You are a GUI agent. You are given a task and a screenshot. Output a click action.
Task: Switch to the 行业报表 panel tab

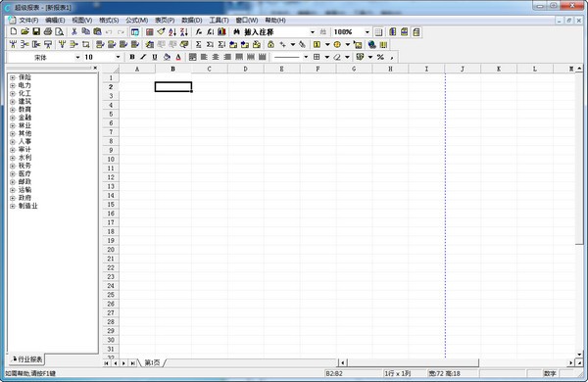[x=27, y=359]
